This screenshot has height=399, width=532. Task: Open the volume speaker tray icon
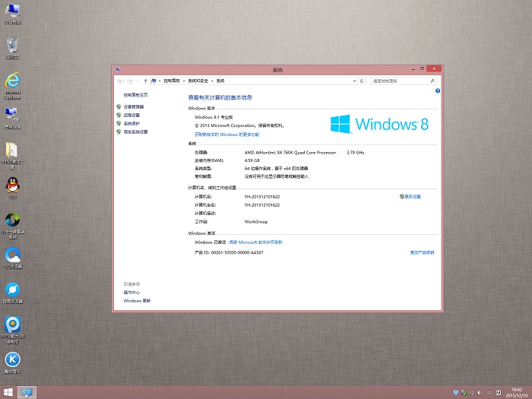[x=480, y=393]
